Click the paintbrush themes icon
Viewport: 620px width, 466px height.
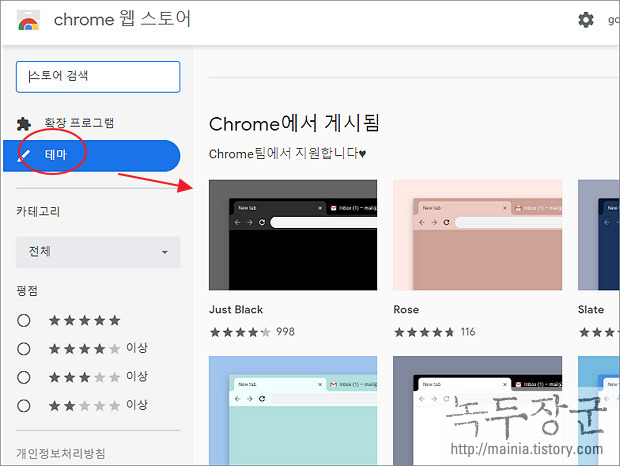pos(24,155)
